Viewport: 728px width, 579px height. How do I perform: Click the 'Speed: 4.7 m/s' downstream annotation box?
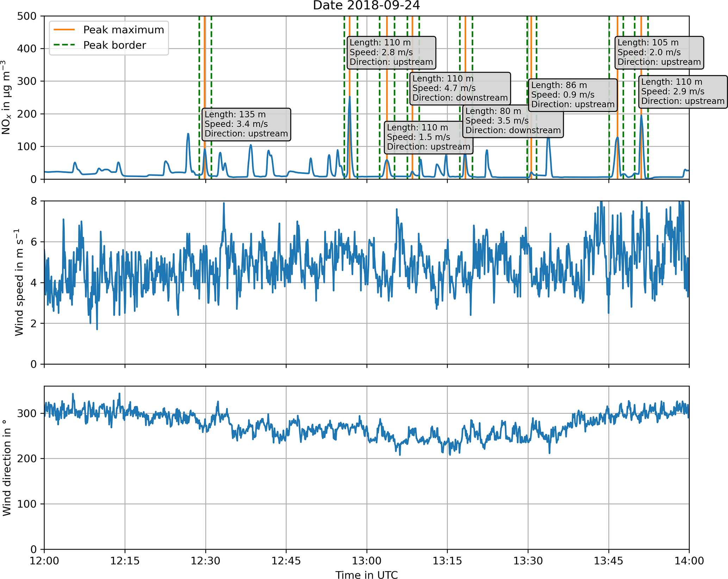tap(460, 88)
